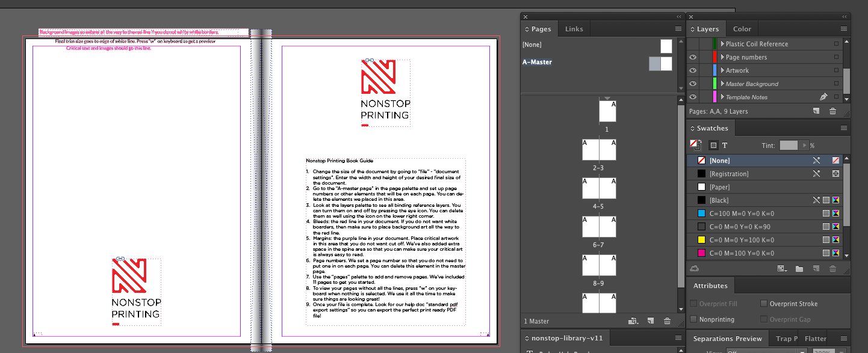Click the Create new page icon in Pages panel

[651, 322]
